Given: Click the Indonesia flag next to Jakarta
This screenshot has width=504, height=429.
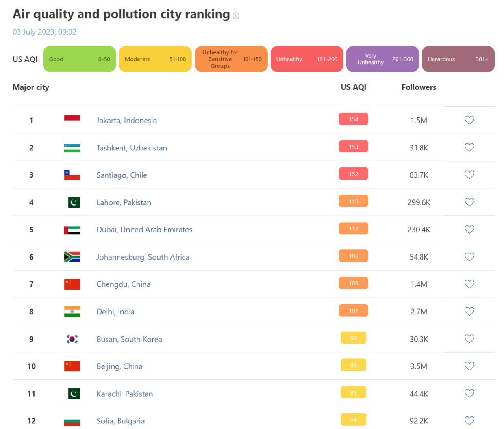Looking at the screenshot, I should coord(72,119).
